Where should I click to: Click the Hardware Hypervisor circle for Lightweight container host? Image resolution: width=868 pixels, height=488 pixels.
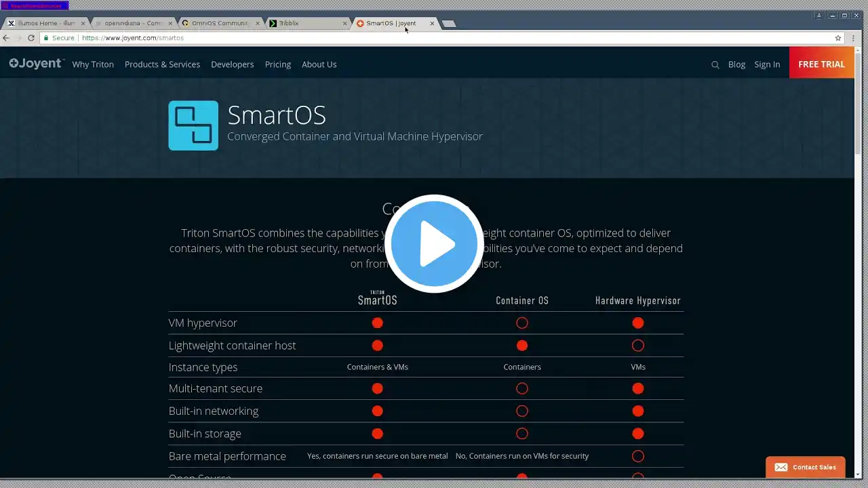coord(638,346)
